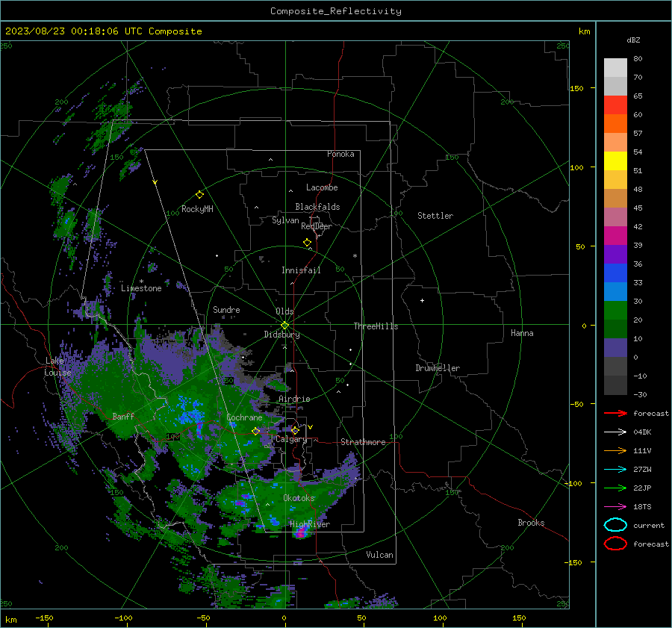Click the Lake Louise label
This screenshot has height=628, width=672.
point(57,367)
